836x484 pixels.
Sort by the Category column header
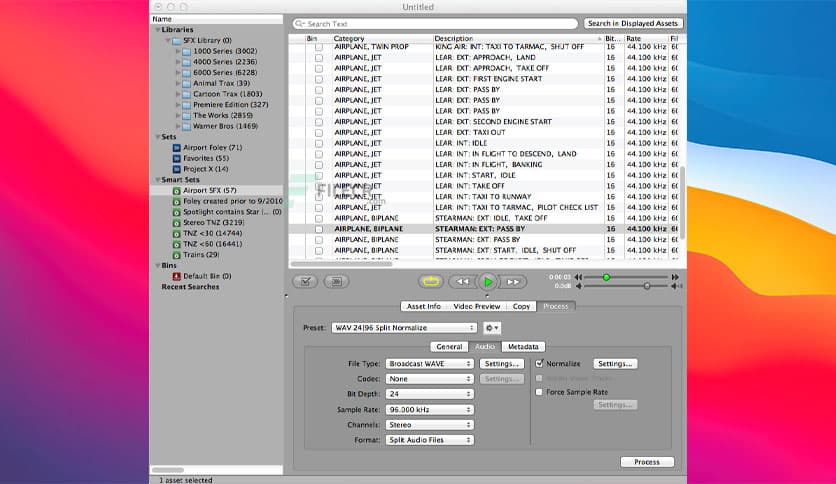pos(382,38)
